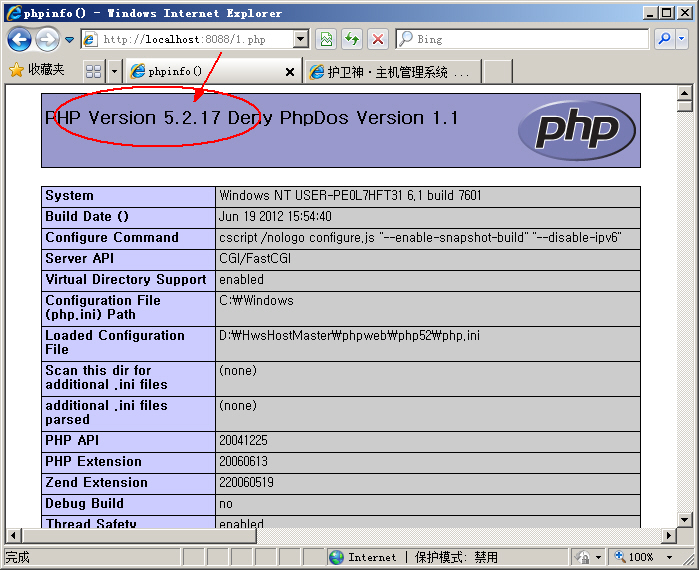Go back with the Back arrow button
This screenshot has height=570, width=699.
19,39
